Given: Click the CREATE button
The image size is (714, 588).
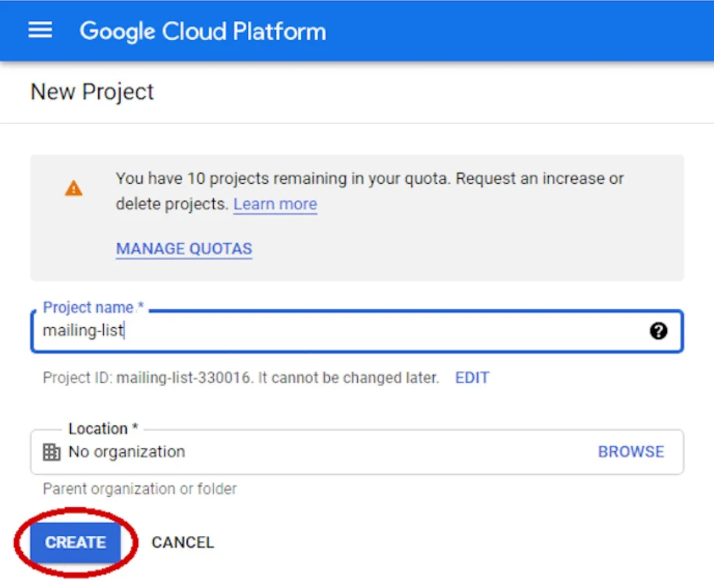Looking at the screenshot, I should pos(76,542).
